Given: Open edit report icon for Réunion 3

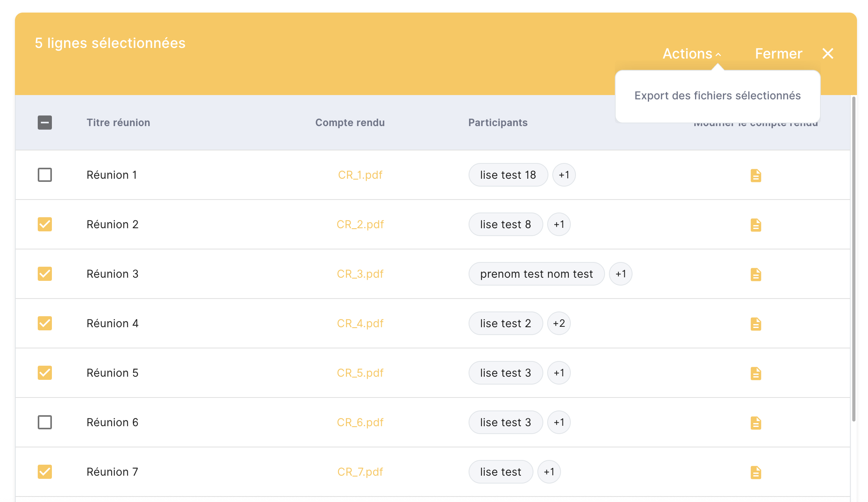Looking at the screenshot, I should 756,274.
